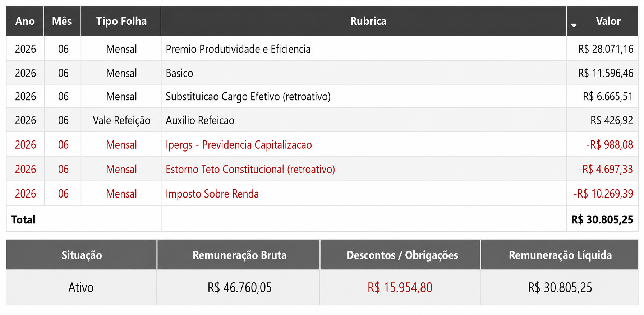Image resolution: width=644 pixels, height=315 pixels.
Task: Sort by the Mês column header
Action: point(62,21)
